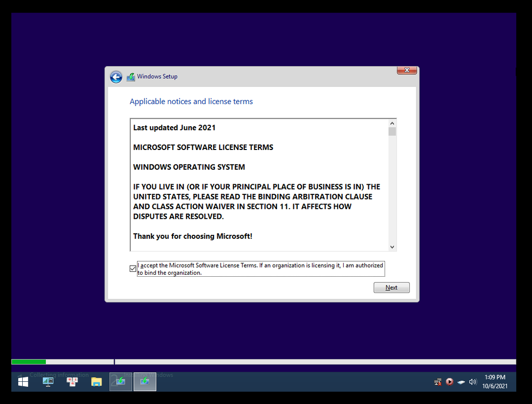532x404 pixels.
Task: Click the network disconnected tray icon
Action: pyautogui.click(x=438, y=382)
